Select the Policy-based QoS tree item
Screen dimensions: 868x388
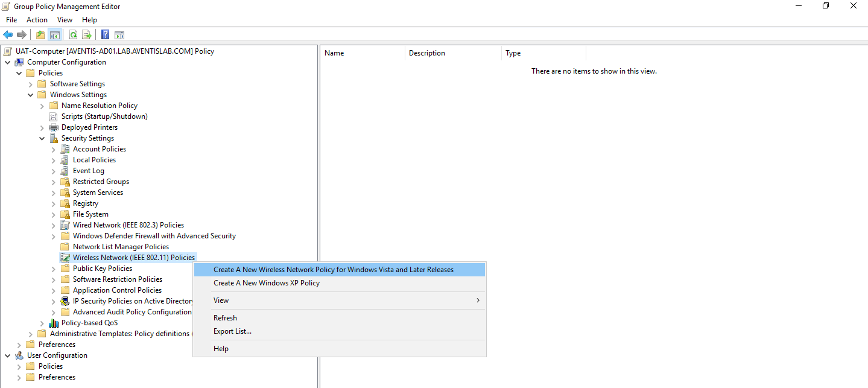pyautogui.click(x=89, y=322)
